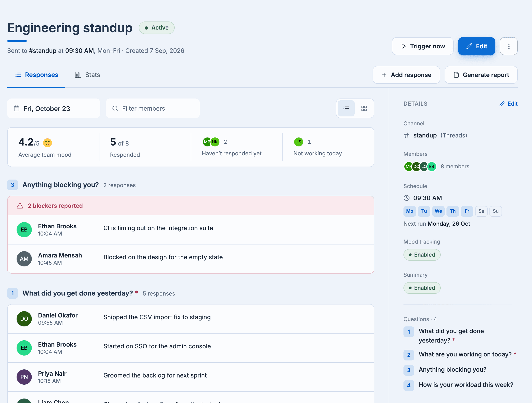Open the Responses tab
This screenshot has width=532, height=403.
click(x=36, y=75)
